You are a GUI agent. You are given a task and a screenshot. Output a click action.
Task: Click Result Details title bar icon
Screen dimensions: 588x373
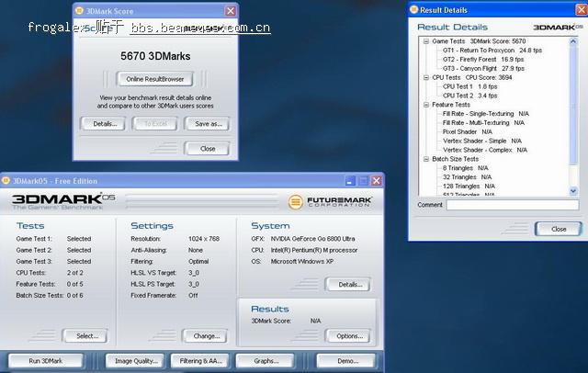413,9
